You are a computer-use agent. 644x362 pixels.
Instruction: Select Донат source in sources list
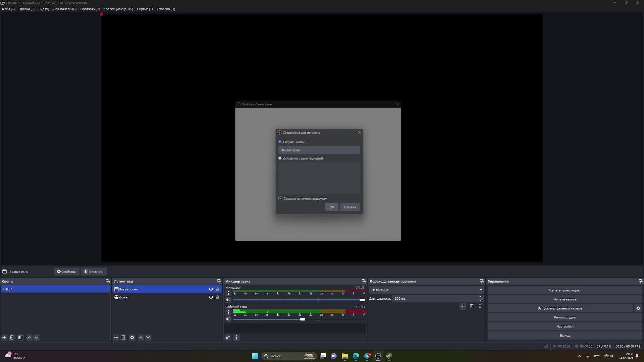[167, 297]
